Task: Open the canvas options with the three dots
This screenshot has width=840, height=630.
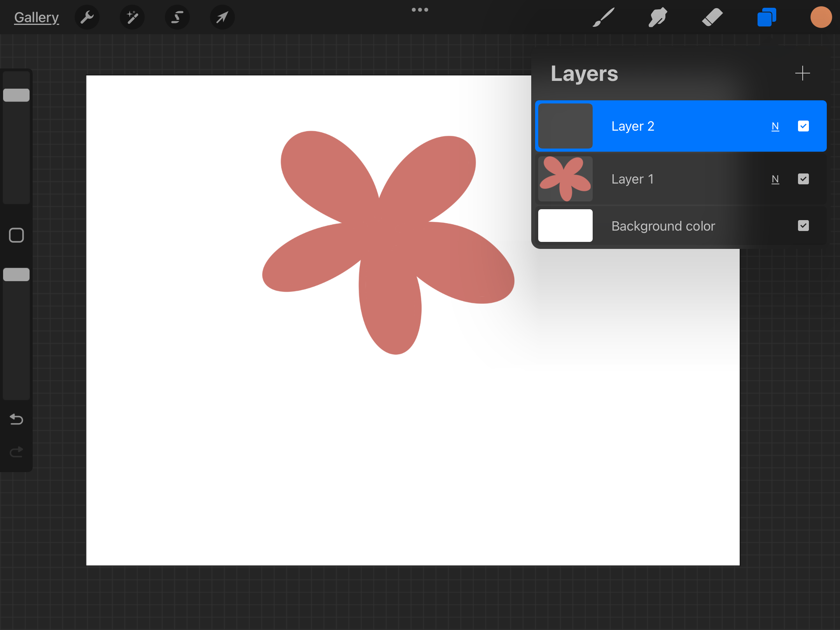Action: click(420, 9)
